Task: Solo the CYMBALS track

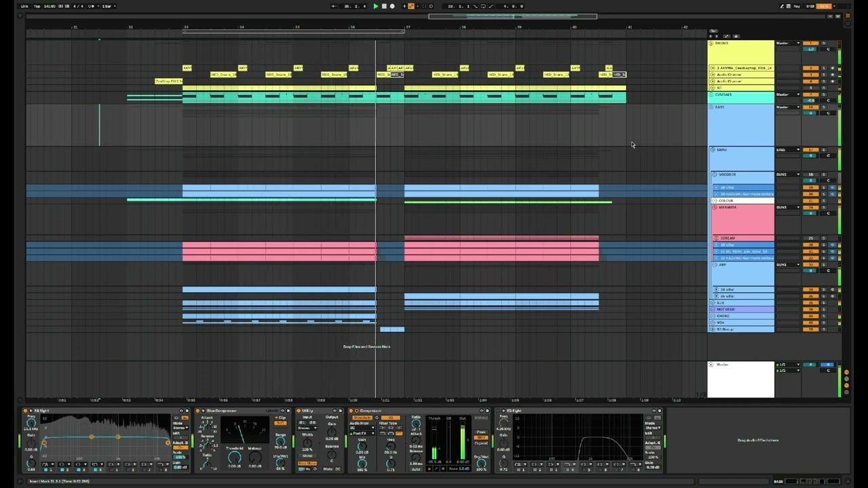Action: point(824,94)
